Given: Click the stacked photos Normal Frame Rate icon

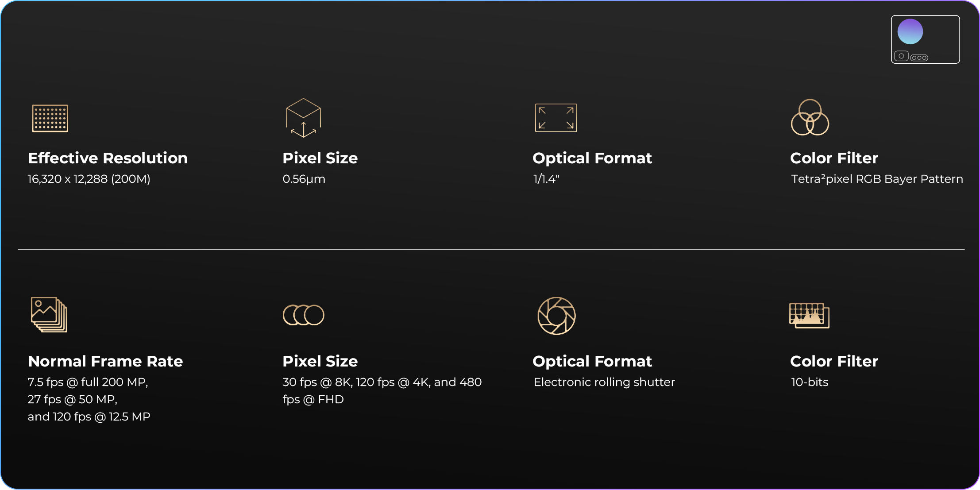Looking at the screenshot, I should click(49, 315).
